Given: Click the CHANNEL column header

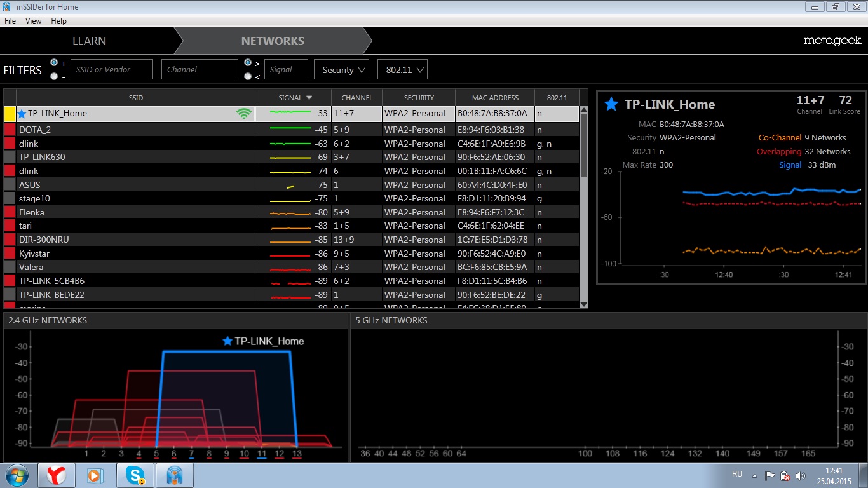Looking at the screenshot, I should [x=356, y=98].
